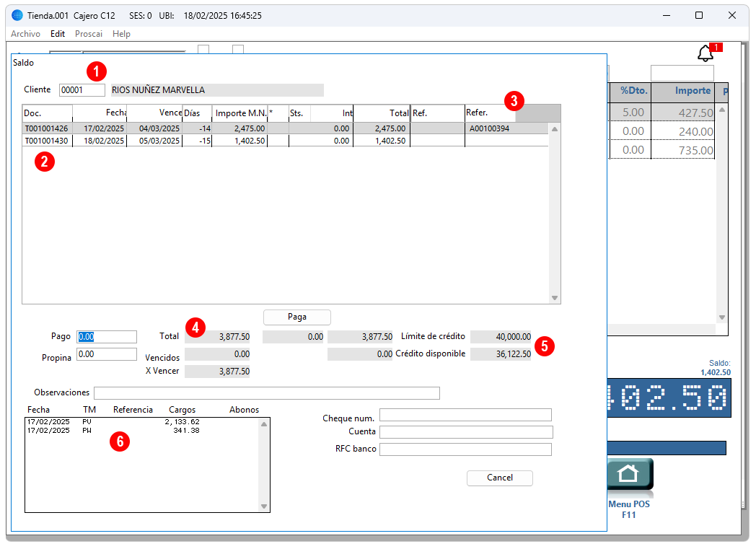Click scroll up arrow in movements list
Screen dimensions: 756x549
(x=264, y=424)
